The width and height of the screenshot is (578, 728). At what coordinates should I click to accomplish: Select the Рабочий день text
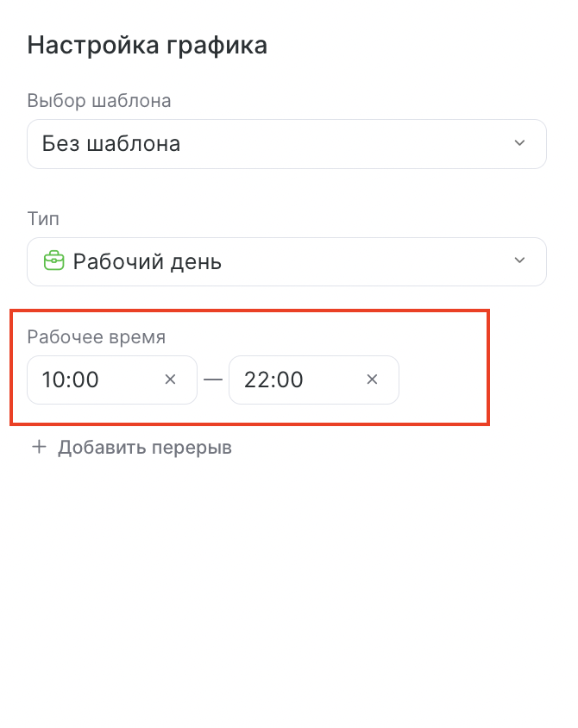pos(148,262)
